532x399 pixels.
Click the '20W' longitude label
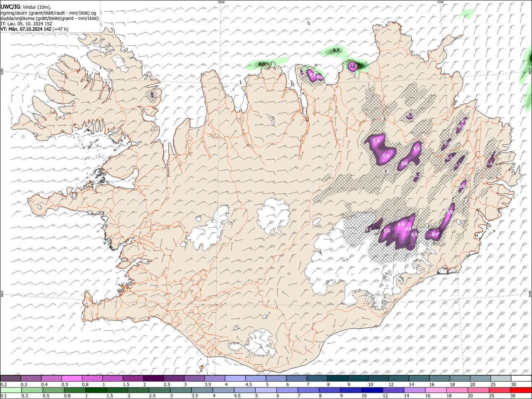(221, 2)
